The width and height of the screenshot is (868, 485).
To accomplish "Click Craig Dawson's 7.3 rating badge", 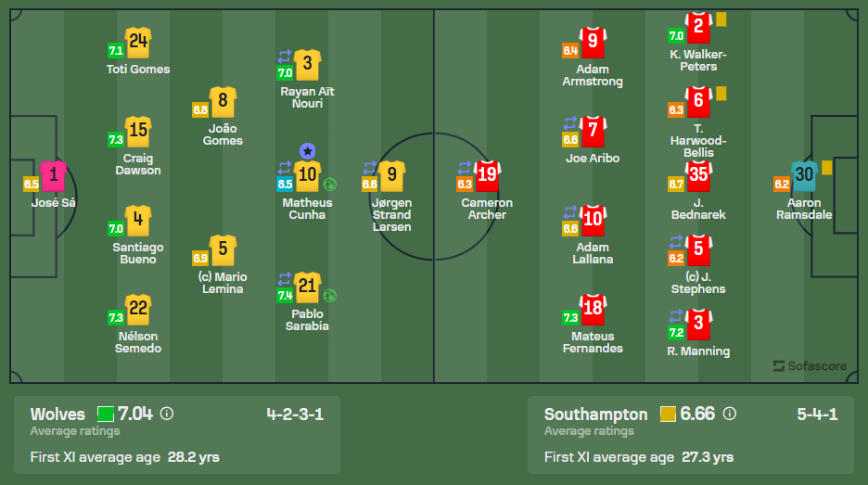I will pyautogui.click(x=116, y=140).
